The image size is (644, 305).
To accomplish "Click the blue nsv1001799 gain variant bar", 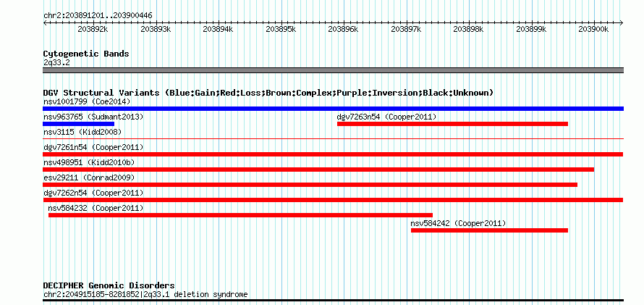I will pos(333,109).
